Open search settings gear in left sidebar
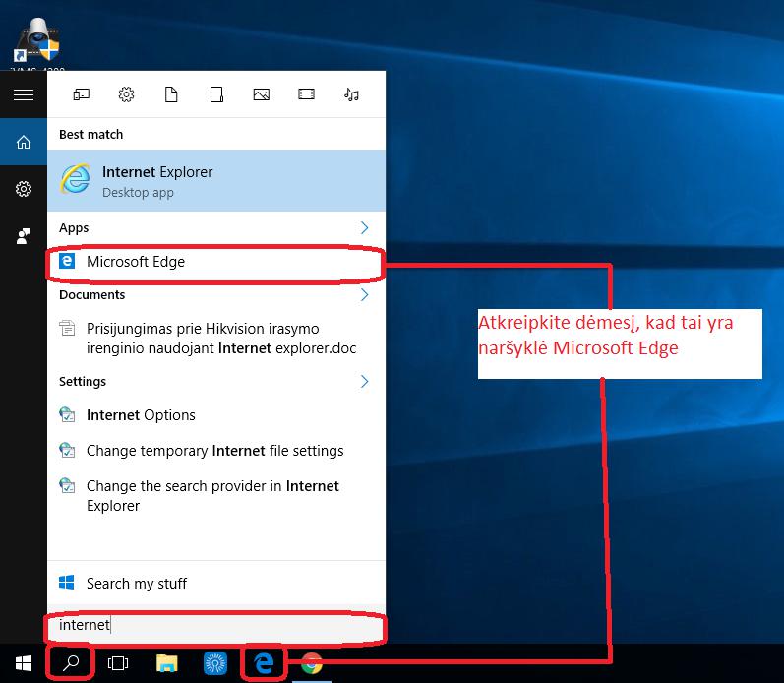Image resolution: width=784 pixels, height=683 pixels. [24, 189]
